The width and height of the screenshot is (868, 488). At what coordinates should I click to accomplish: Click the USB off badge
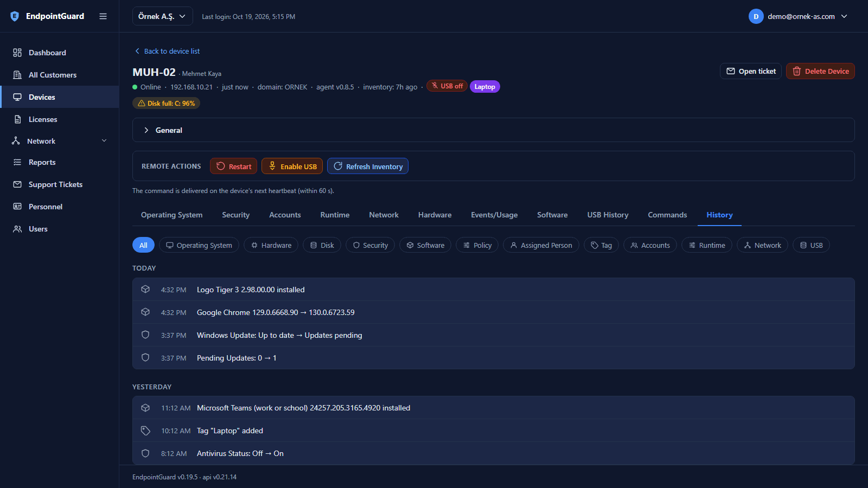447,86
